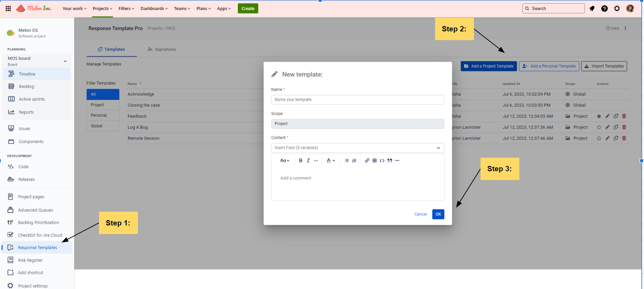Delete the Remote Session template
The image size is (644, 289).
[x=624, y=138]
